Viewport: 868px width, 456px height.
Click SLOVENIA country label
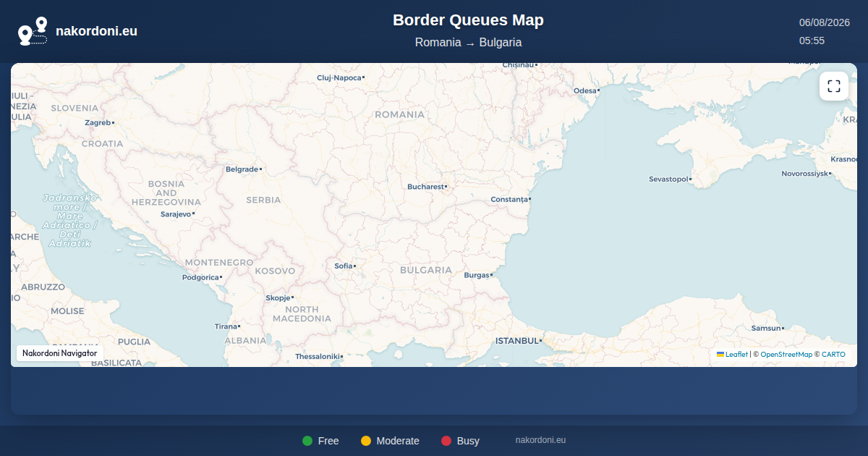[x=75, y=109]
